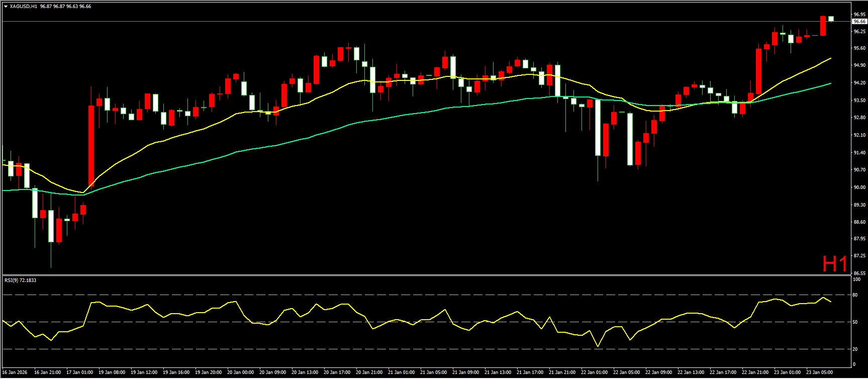
Task: Click the 20 level on RSI scale
Action: [855, 349]
